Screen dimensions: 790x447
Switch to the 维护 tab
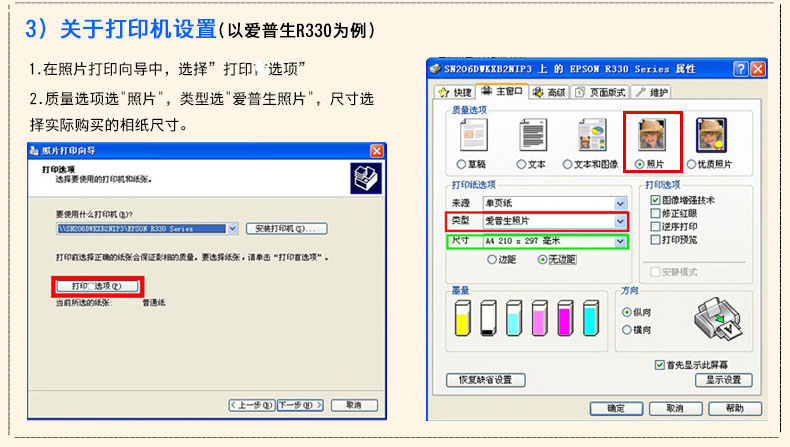point(651,92)
